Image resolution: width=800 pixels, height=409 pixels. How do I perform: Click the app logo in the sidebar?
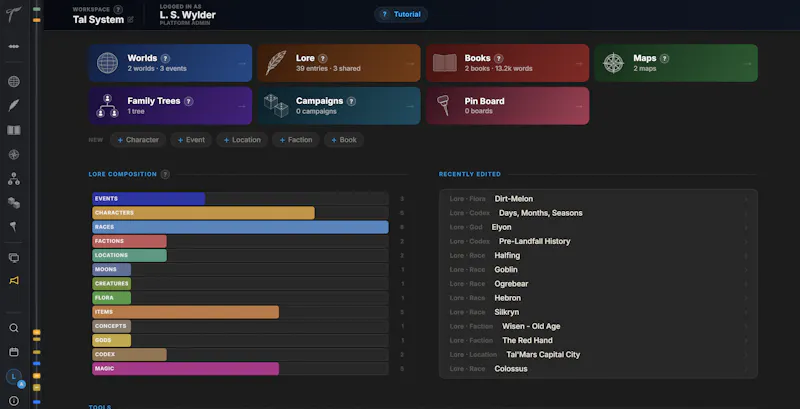[x=14, y=15]
